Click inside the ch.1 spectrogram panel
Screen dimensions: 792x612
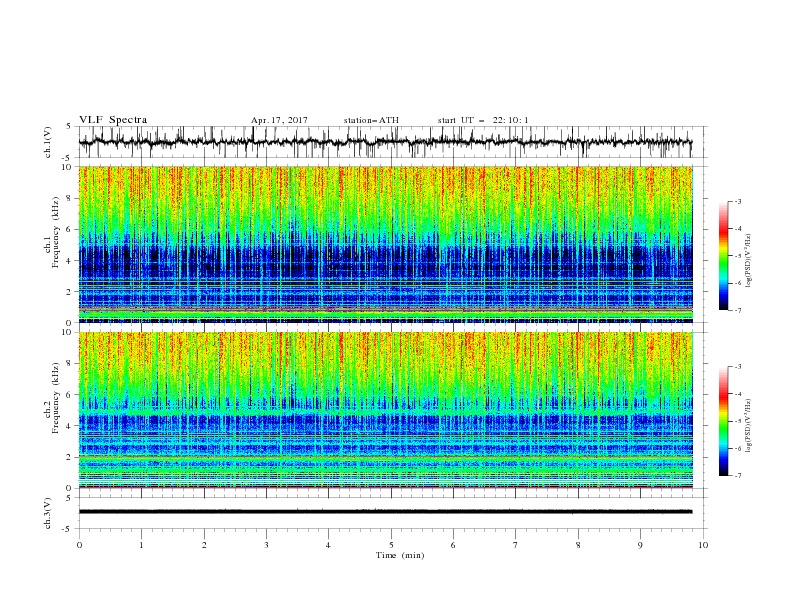point(386,244)
